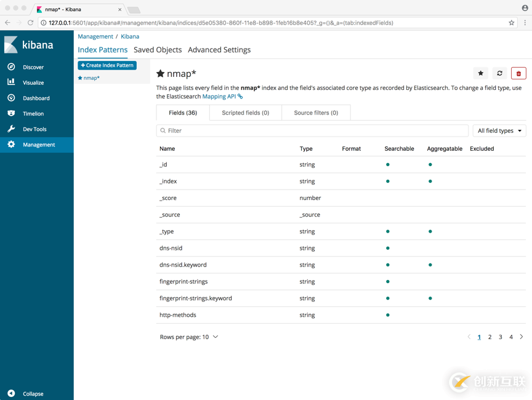
Task: Open Saved Objects tab
Action: tap(158, 50)
